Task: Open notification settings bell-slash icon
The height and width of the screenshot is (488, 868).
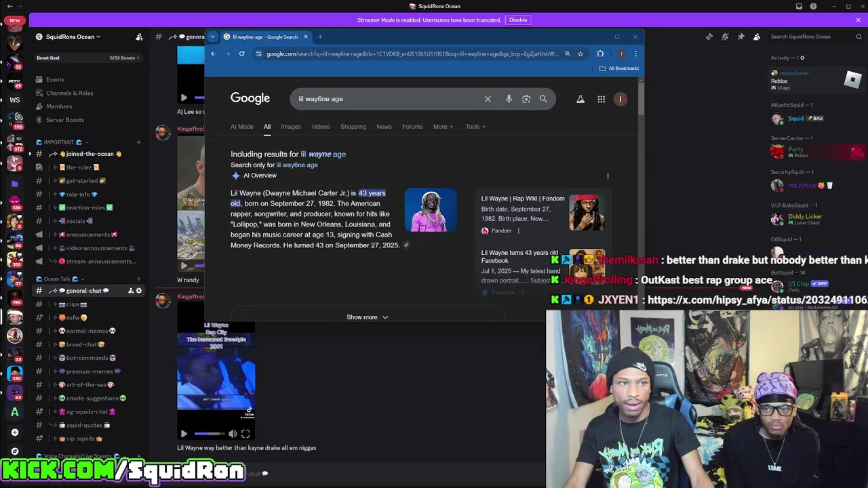Action: (725, 37)
